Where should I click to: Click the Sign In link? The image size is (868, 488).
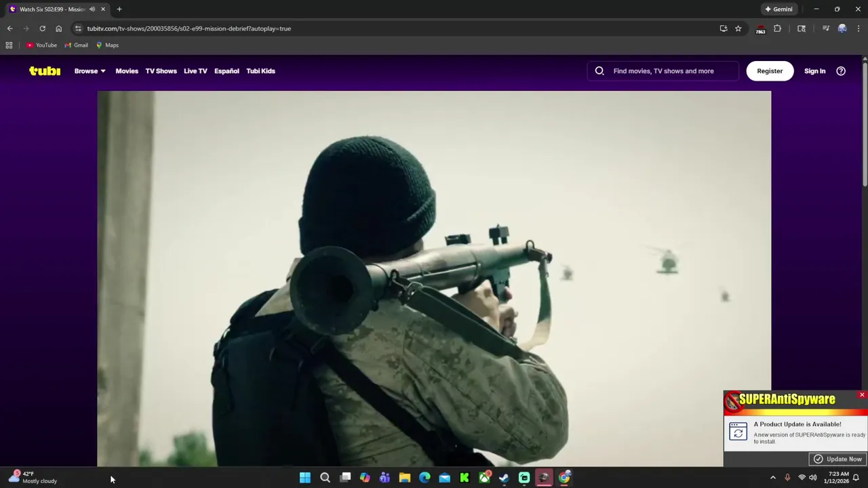tap(814, 71)
